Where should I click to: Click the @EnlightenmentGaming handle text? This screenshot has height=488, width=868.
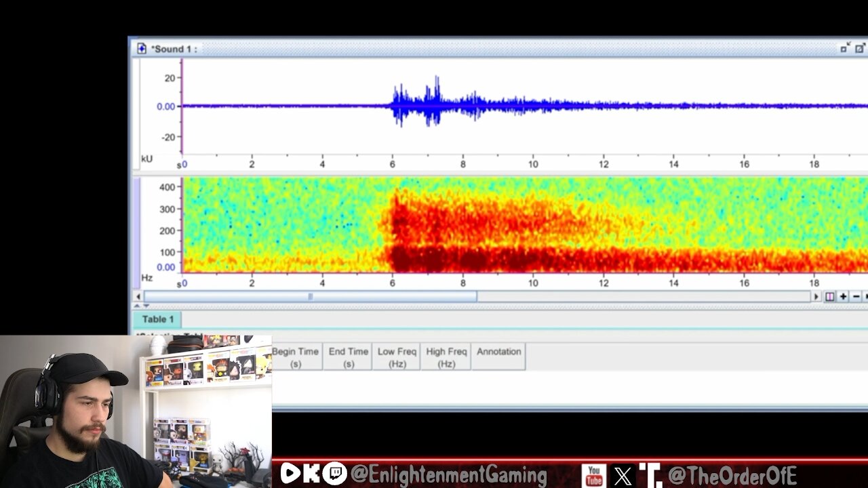pos(448,474)
